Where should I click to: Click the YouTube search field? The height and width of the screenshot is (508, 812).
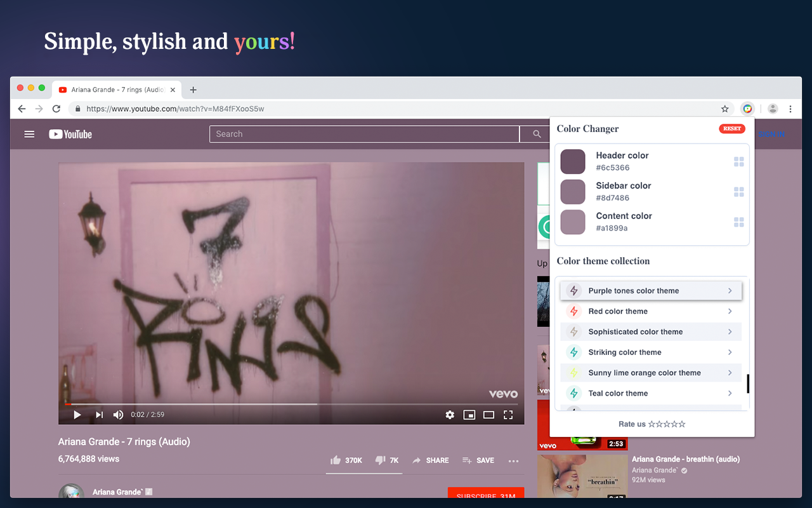point(364,134)
